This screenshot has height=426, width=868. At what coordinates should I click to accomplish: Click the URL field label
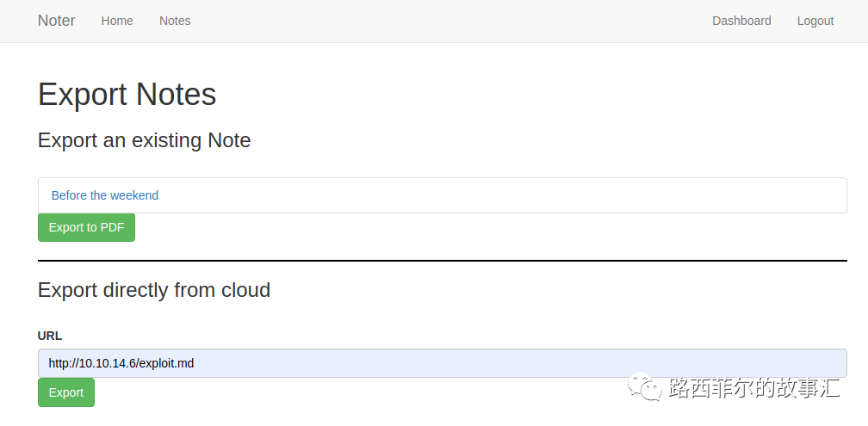[x=50, y=336]
